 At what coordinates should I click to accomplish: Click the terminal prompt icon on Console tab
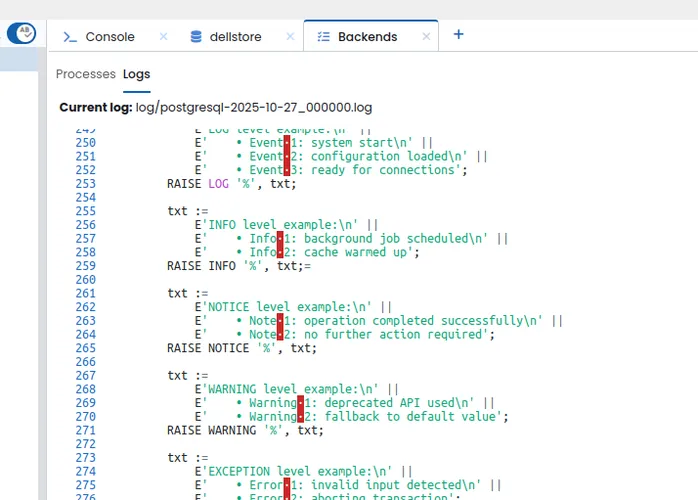[x=70, y=37]
